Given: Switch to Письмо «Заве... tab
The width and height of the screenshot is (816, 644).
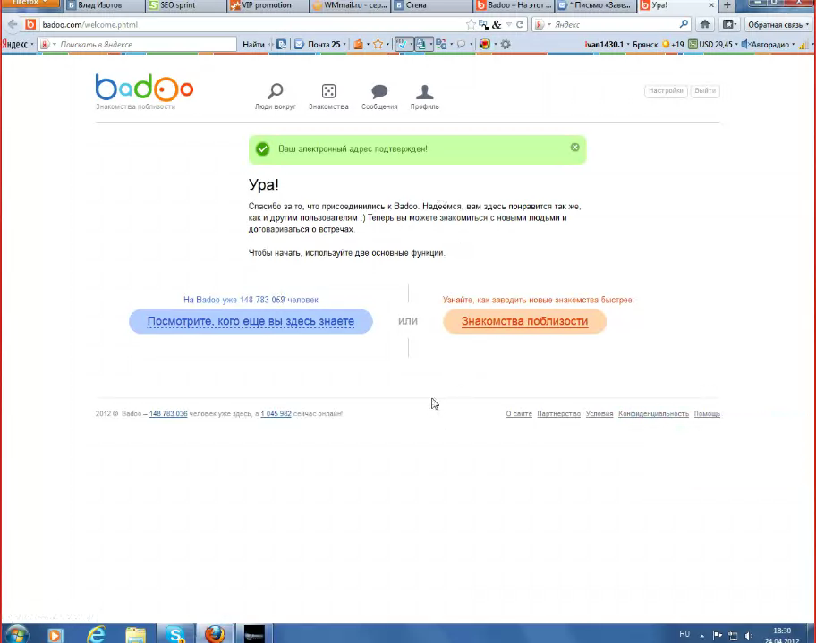Looking at the screenshot, I should [597, 5].
